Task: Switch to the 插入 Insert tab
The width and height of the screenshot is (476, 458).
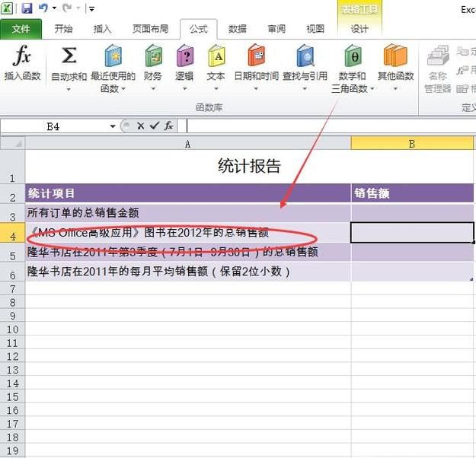Action: (x=102, y=29)
